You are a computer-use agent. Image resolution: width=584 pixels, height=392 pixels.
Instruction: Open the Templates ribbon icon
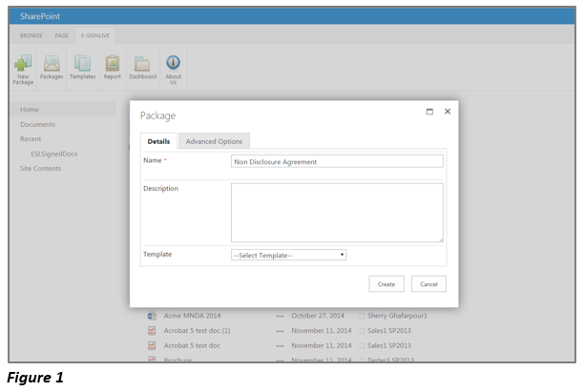coord(82,63)
